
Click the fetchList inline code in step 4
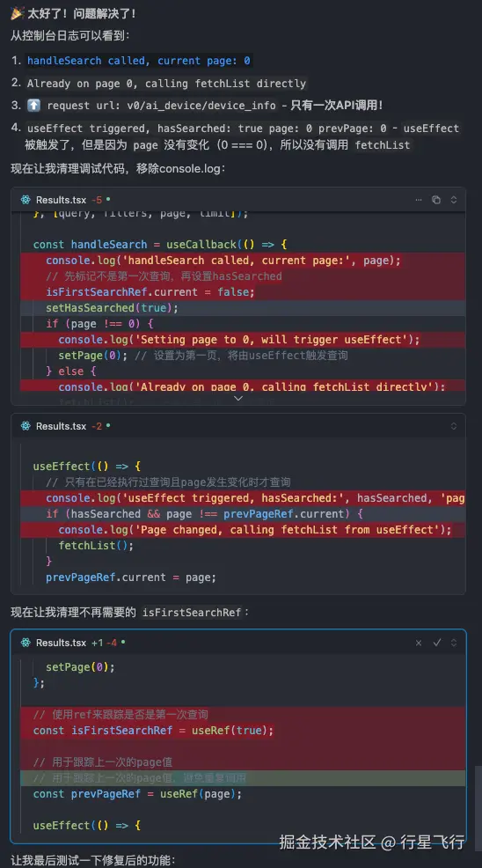[x=383, y=145]
